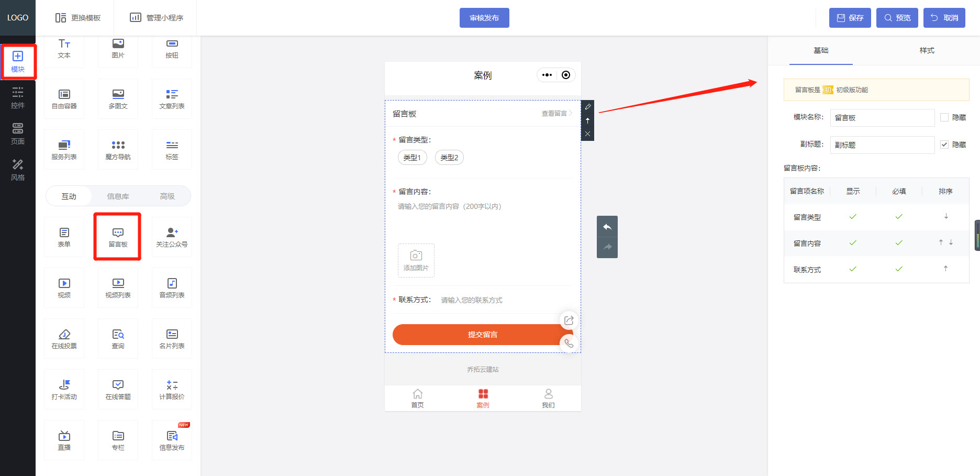
Task: Toggle 显示 check for 联系方式
Action: (853, 269)
